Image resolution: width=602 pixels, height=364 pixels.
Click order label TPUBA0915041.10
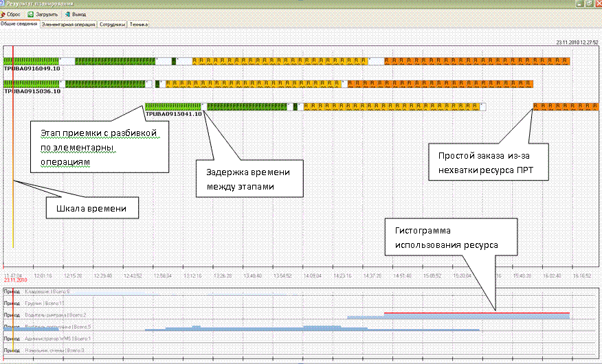click(174, 114)
